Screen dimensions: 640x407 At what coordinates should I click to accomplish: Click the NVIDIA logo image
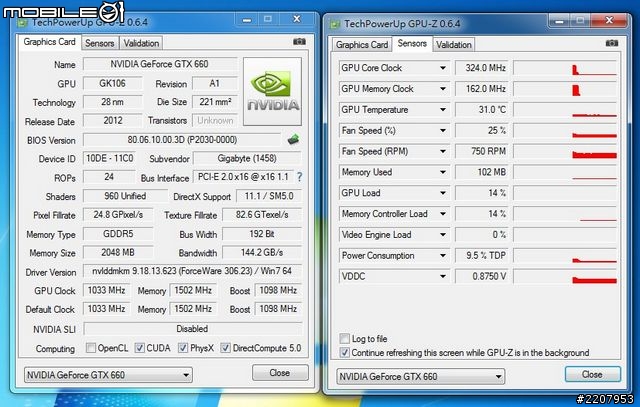tap(272, 91)
